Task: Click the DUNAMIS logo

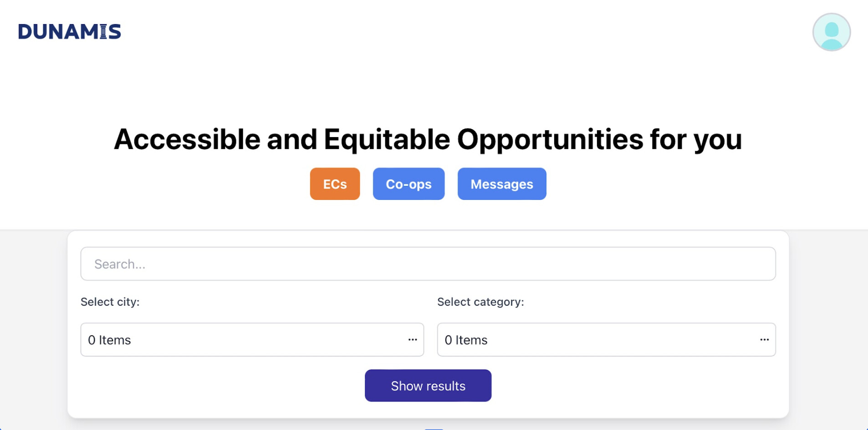Action: pos(69,31)
